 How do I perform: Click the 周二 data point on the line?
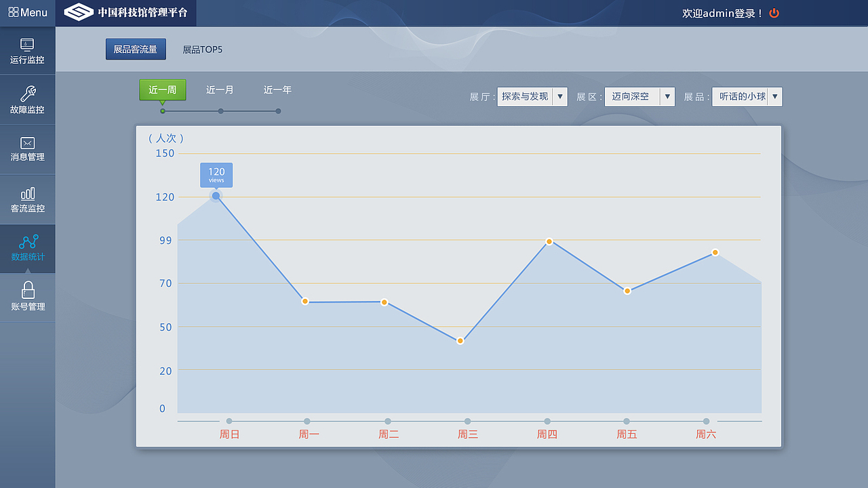pos(384,302)
